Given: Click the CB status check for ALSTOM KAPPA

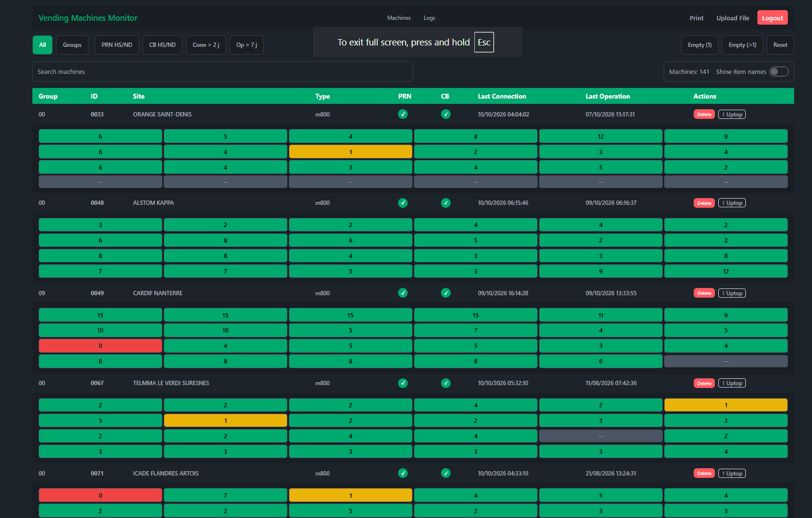Looking at the screenshot, I should 445,203.
